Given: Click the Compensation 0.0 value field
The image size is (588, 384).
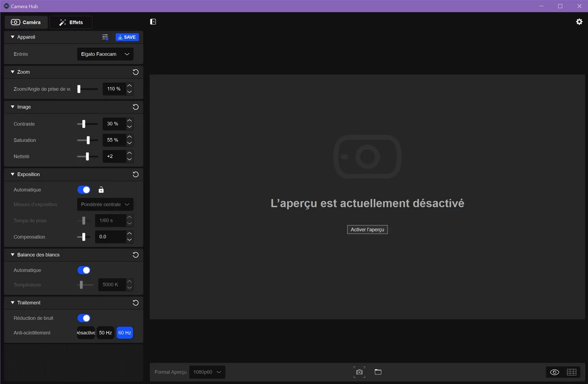Looking at the screenshot, I should 110,237.
